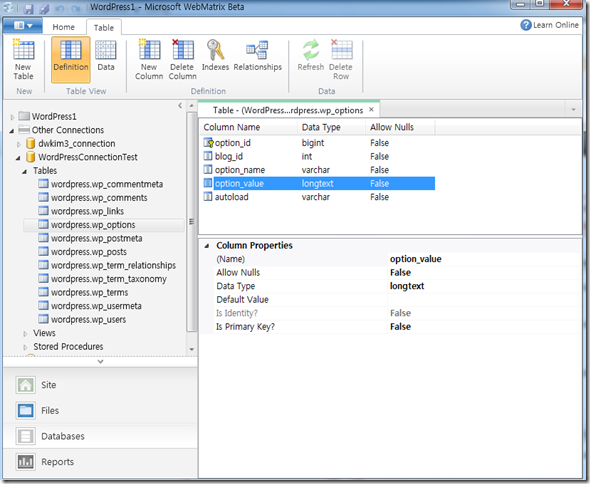Click Save icon in quick access toolbar

coord(29,8)
